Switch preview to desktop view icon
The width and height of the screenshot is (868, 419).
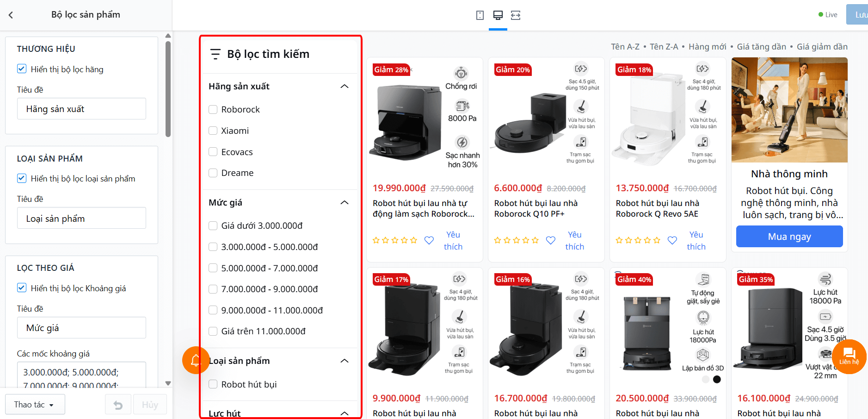(498, 15)
